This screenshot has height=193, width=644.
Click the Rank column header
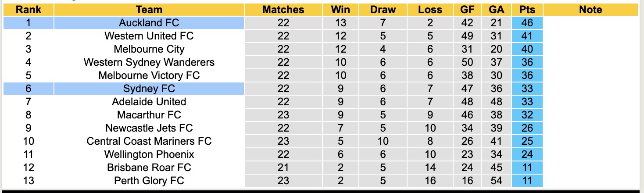pos(28,10)
